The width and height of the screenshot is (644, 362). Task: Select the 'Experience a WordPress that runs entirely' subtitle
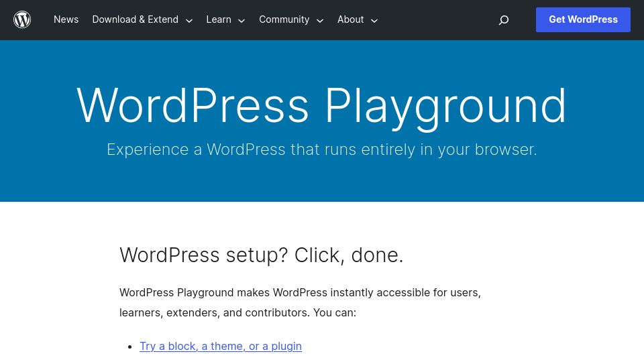[x=321, y=149]
